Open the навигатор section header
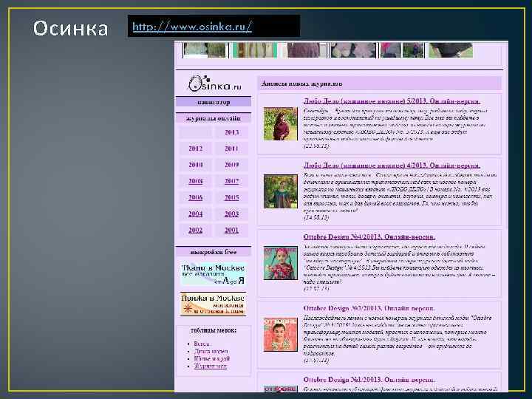The width and height of the screenshot is (532, 399). click(x=214, y=102)
